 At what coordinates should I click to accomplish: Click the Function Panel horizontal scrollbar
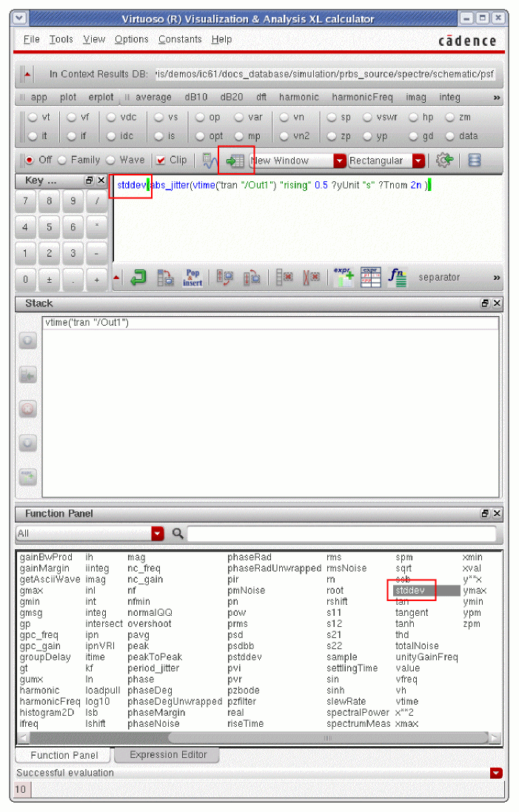pos(329,737)
